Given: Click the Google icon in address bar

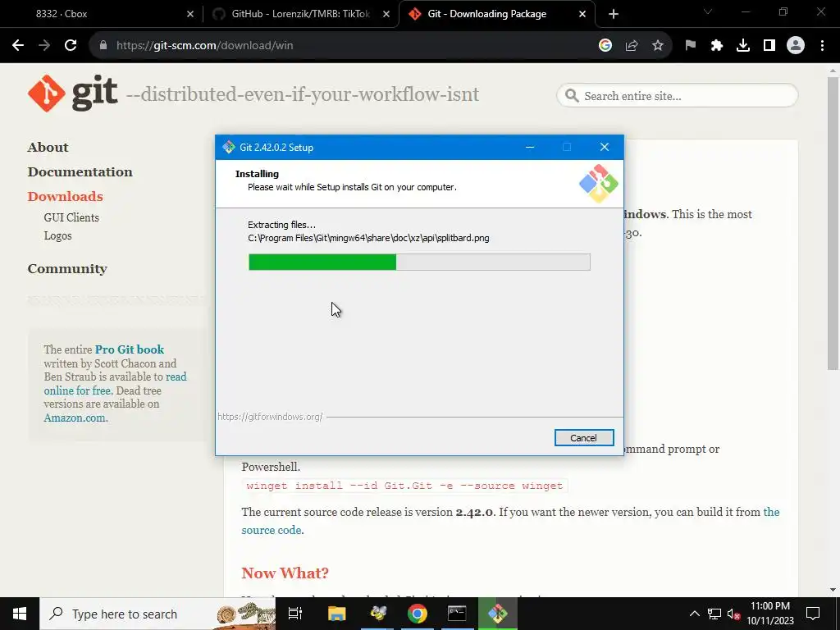Looking at the screenshot, I should (605, 46).
